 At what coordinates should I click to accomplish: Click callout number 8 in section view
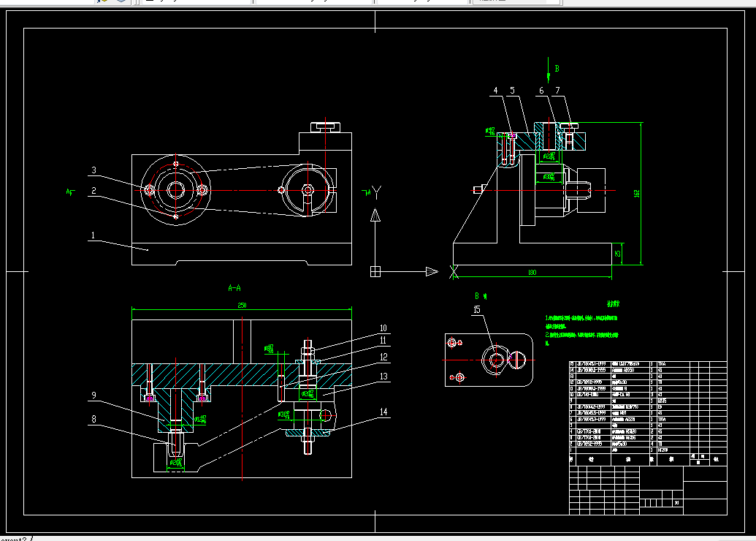pos(93,419)
